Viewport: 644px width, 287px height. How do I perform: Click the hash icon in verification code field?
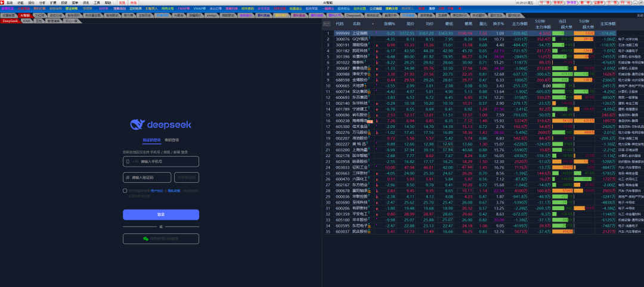(x=128, y=177)
